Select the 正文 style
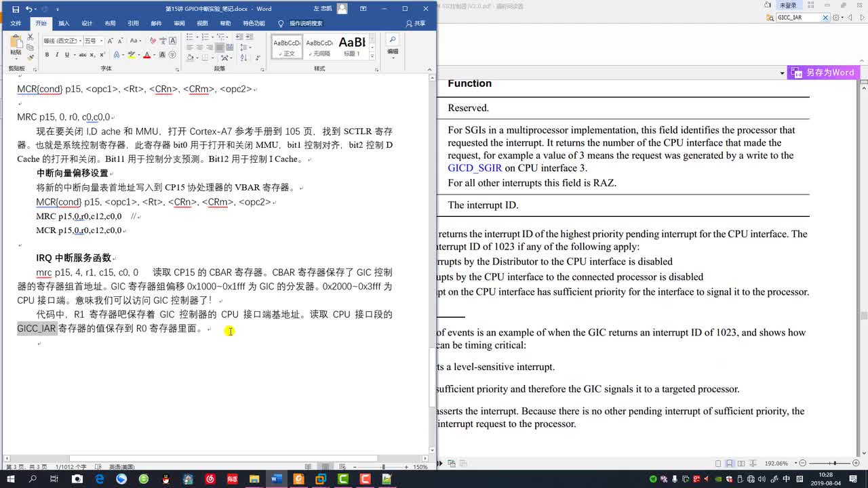 (288, 46)
